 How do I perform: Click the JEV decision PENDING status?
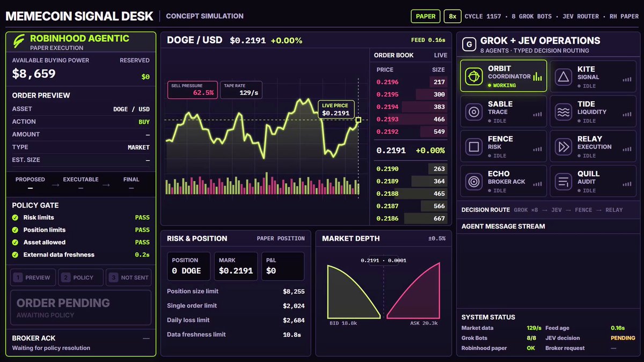click(x=623, y=338)
